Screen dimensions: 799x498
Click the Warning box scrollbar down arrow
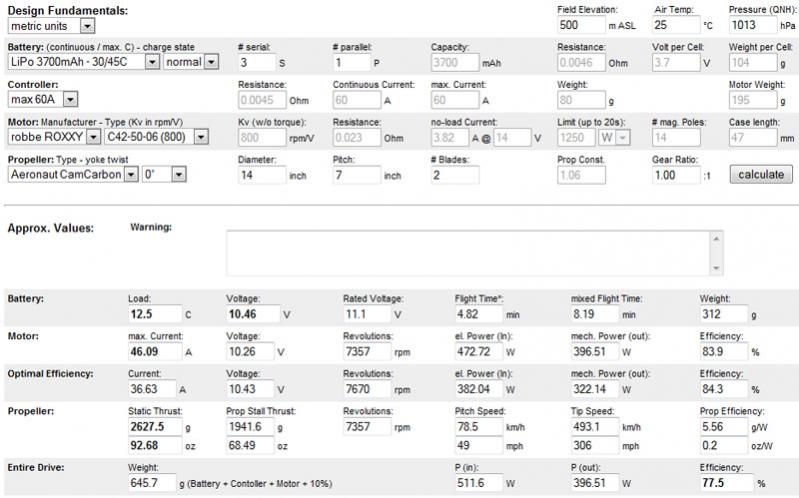click(716, 269)
